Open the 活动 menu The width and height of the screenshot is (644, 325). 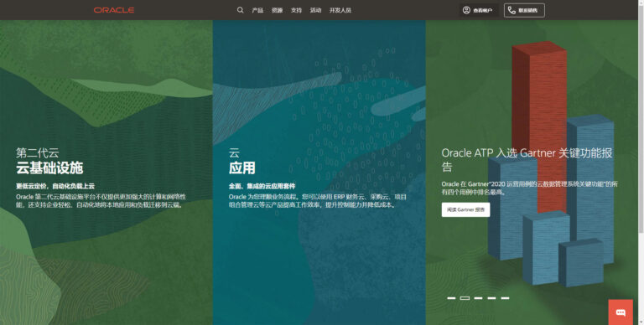pos(315,10)
